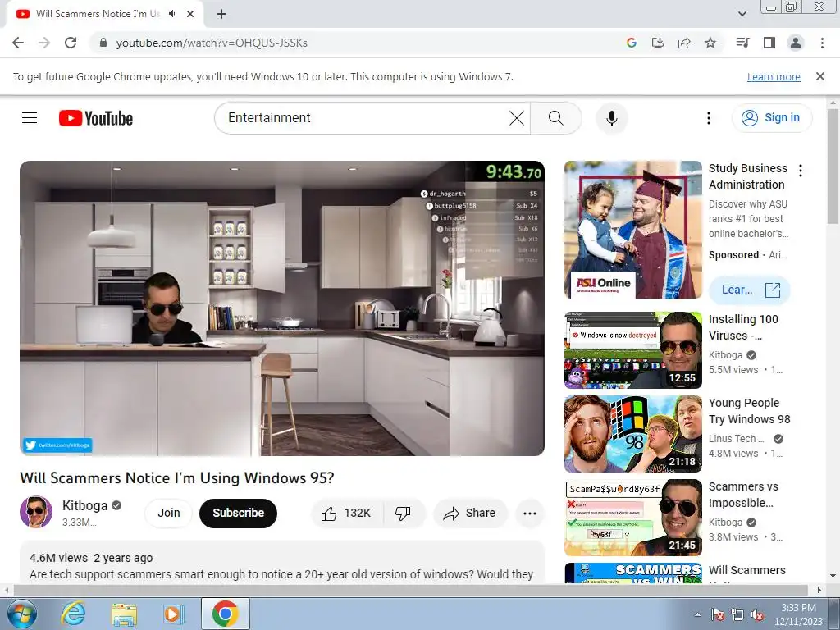Open more actions ellipsis under video
Image resolution: width=840 pixels, height=630 pixels.
click(530, 514)
